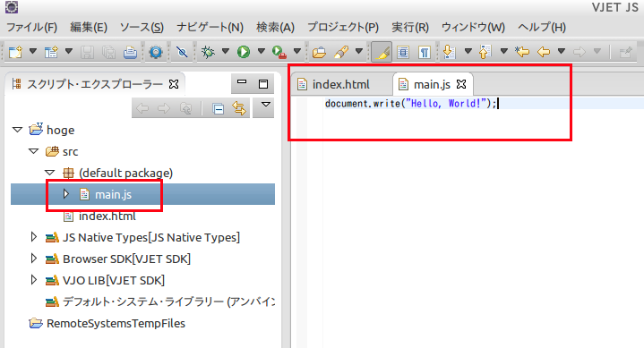Click explorer Up one level icon
This screenshot has width=644, height=348.
coord(186,108)
